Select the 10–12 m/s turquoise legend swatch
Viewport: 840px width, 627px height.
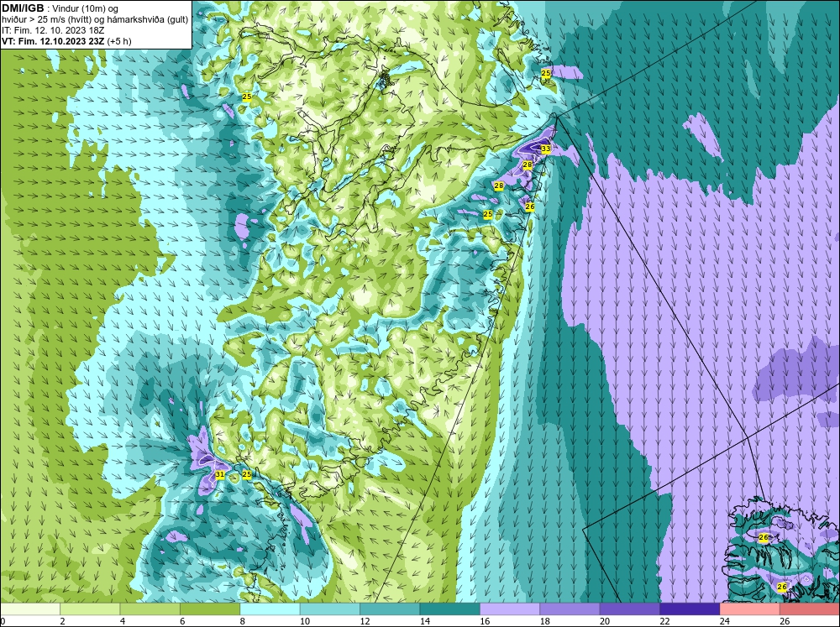[x=330, y=609]
